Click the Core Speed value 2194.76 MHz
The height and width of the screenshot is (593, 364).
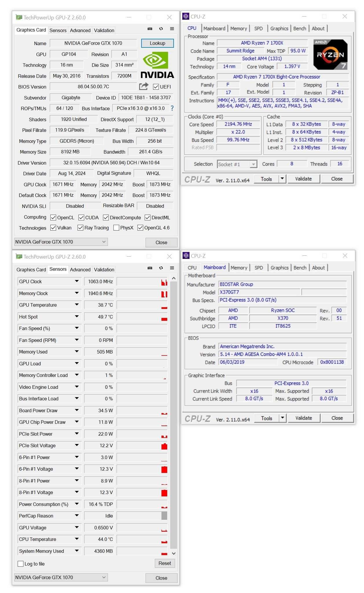pos(238,124)
